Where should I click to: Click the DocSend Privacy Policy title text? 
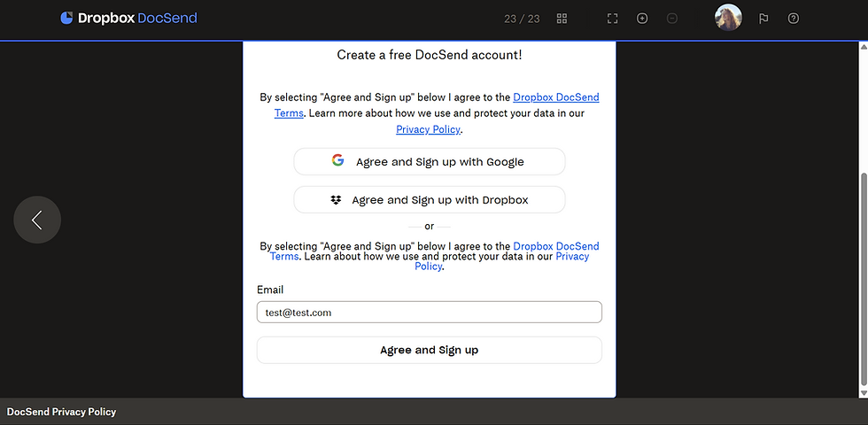point(61,412)
